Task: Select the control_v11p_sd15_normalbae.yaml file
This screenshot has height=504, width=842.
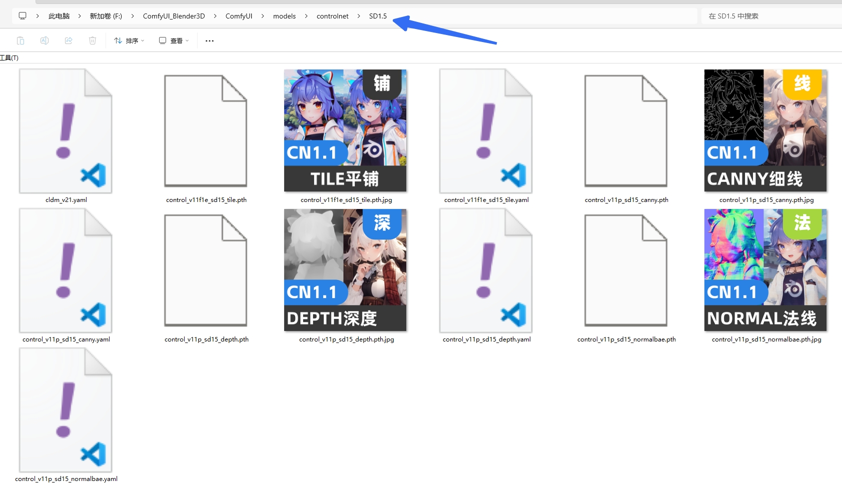Action: 66,410
